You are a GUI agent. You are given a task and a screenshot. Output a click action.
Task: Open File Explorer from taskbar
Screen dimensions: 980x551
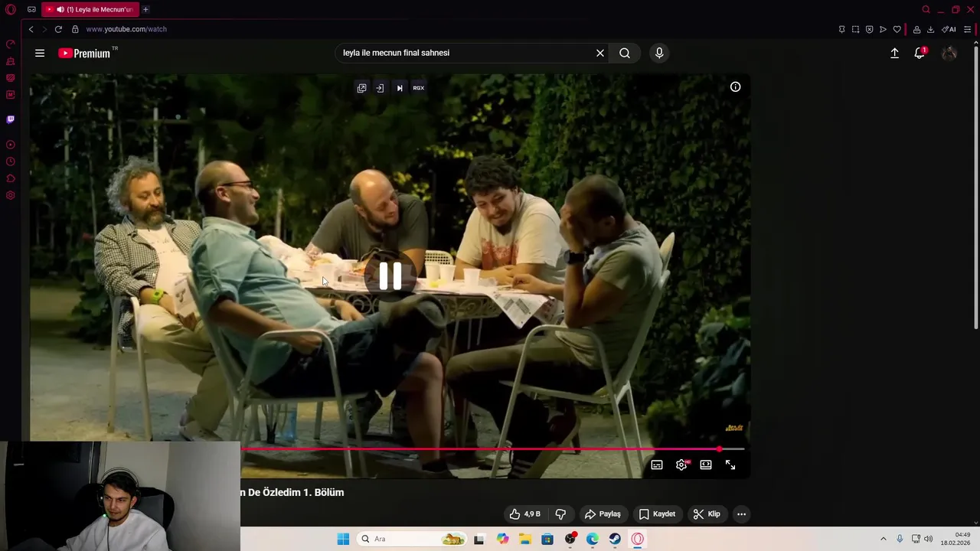524,539
